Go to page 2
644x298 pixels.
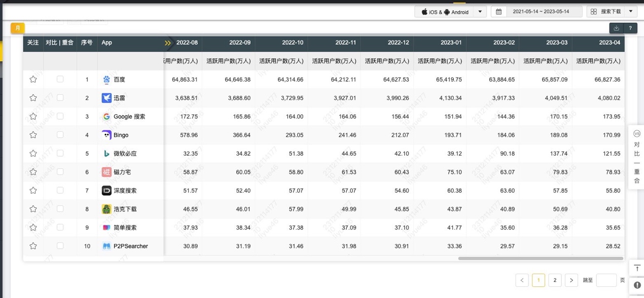click(x=555, y=280)
